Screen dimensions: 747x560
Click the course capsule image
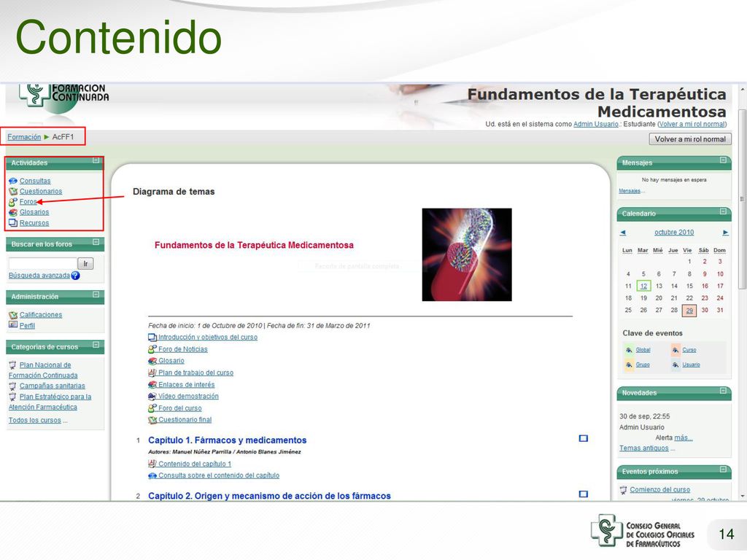[x=467, y=254]
